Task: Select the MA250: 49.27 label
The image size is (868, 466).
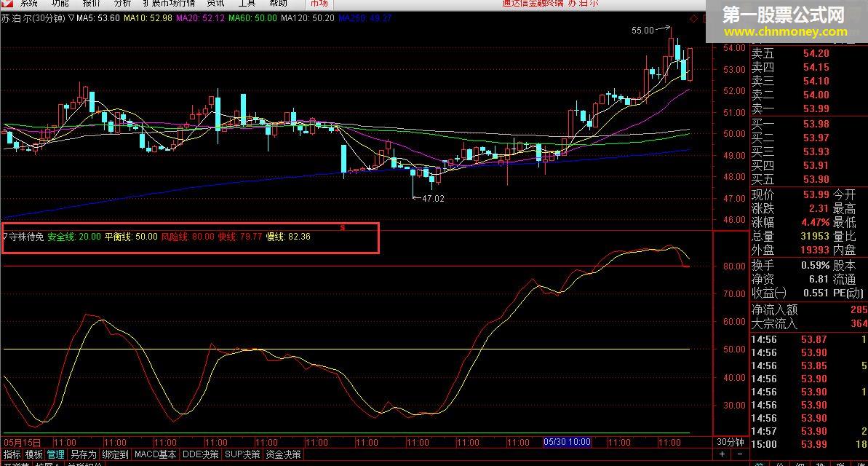Action: click(365, 18)
